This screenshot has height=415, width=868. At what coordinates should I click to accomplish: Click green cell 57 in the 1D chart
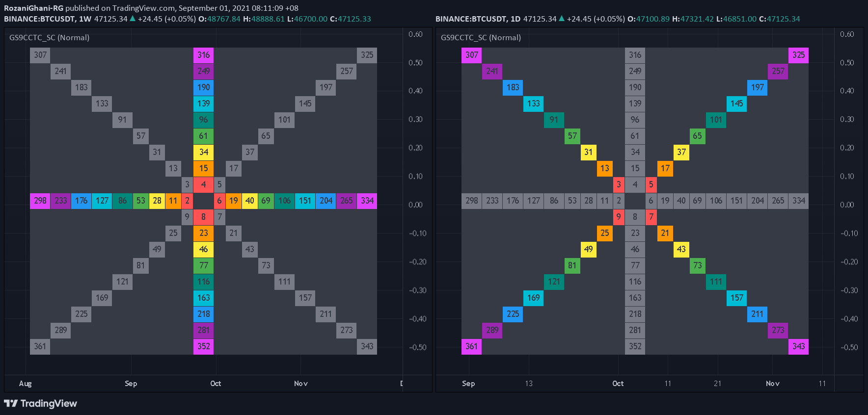coord(572,136)
